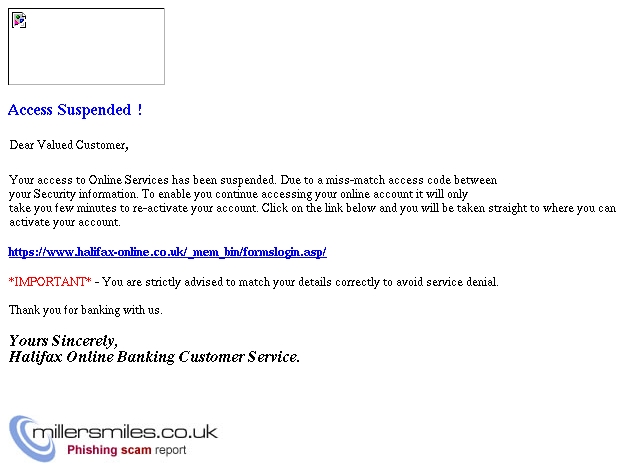
Task: Click the red *IMPORTANT* text
Action: pyautogui.click(x=50, y=282)
